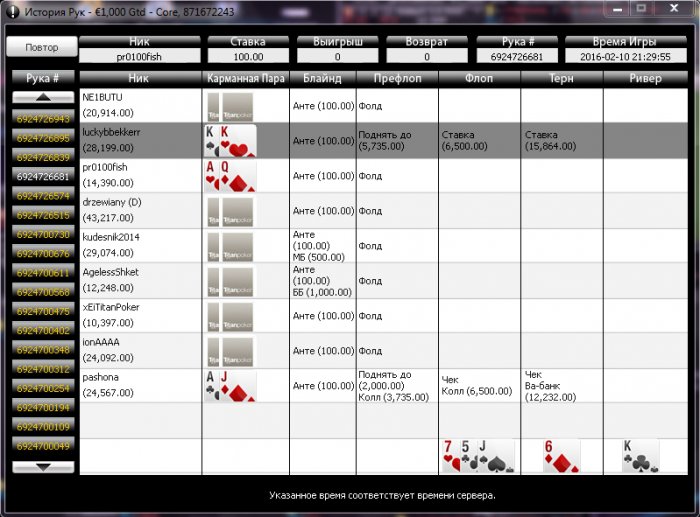Click the Рука # header above hand list
700x517 pixels.
coord(43,78)
